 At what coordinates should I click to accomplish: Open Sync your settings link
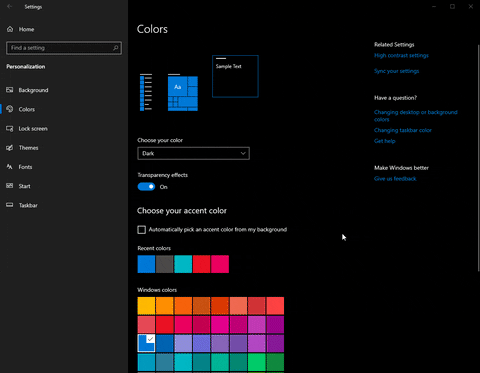point(396,71)
